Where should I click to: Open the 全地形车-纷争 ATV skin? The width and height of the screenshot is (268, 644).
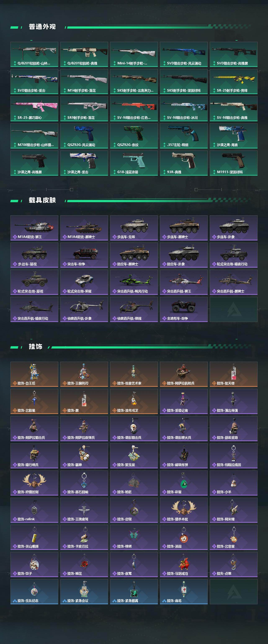click(x=184, y=309)
